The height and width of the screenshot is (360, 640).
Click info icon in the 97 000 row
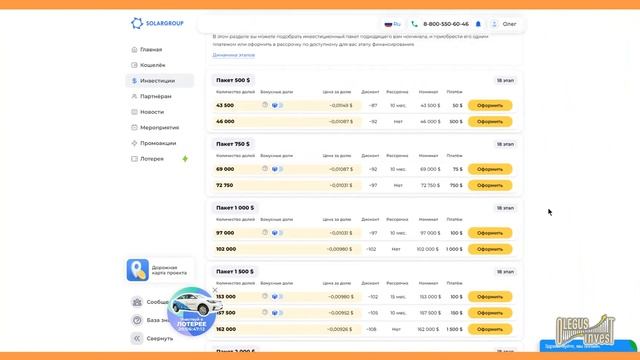(265, 232)
